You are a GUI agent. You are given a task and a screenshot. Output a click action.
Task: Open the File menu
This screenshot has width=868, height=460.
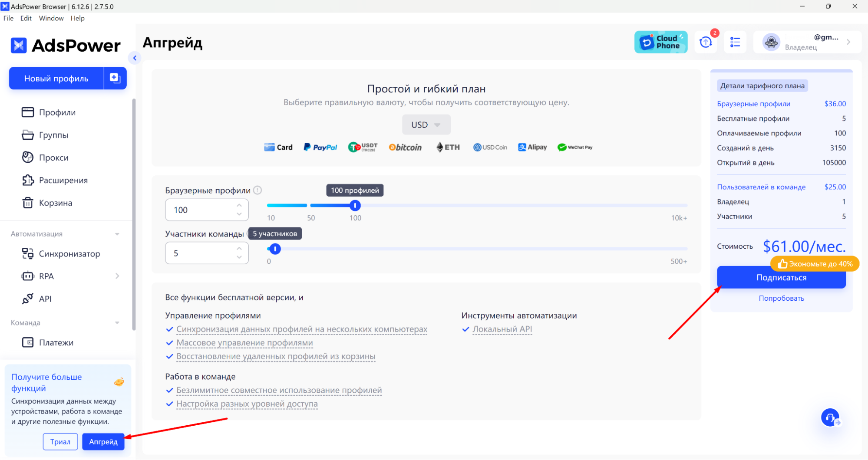(x=8, y=18)
